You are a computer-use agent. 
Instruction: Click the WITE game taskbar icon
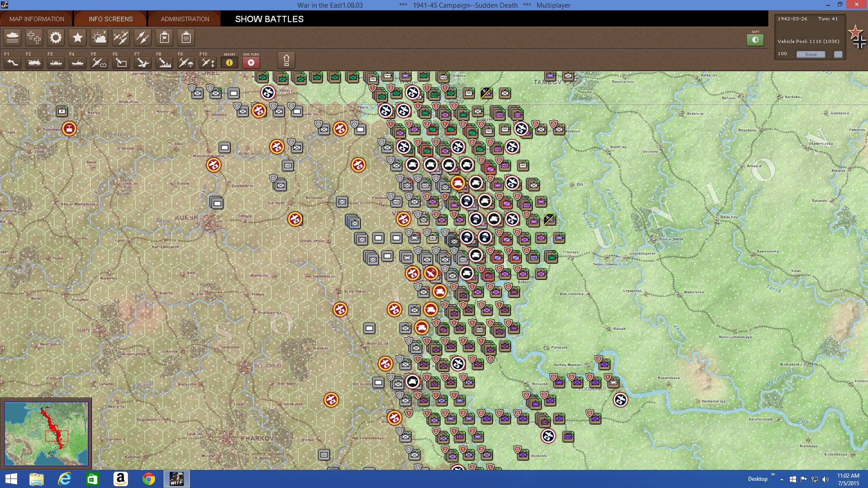click(176, 479)
